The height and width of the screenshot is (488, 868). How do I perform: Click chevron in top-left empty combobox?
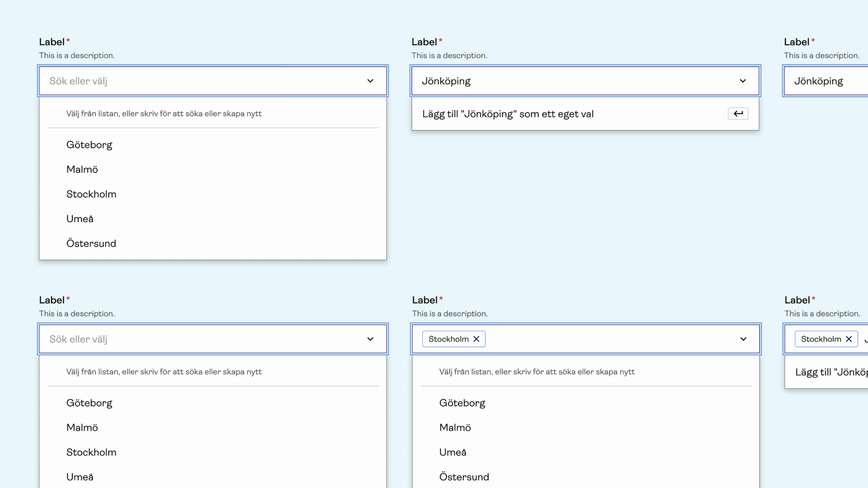(370, 81)
